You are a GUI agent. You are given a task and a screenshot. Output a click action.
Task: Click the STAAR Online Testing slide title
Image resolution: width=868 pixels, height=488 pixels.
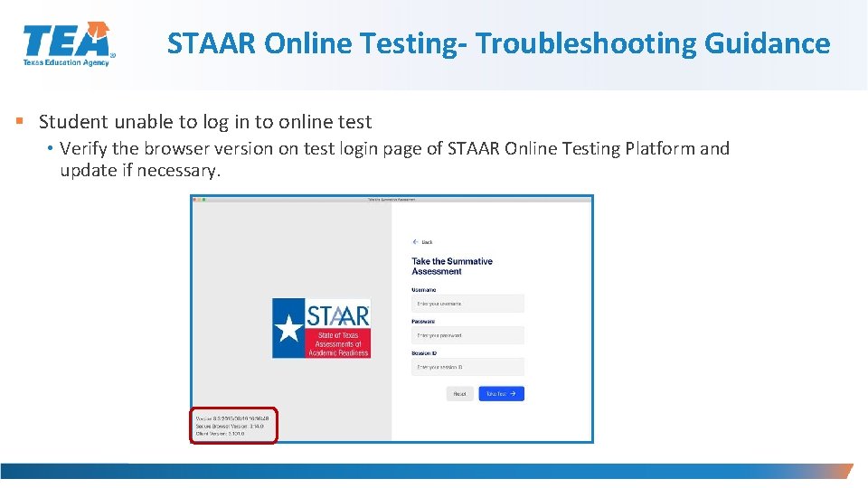[x=498, y=43]
